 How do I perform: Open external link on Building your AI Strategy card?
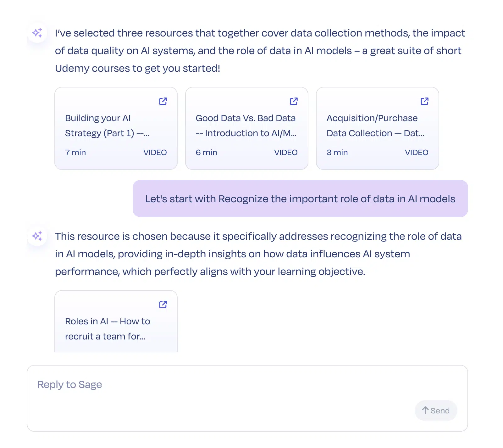pyautogui.click(x=163, y=101)
